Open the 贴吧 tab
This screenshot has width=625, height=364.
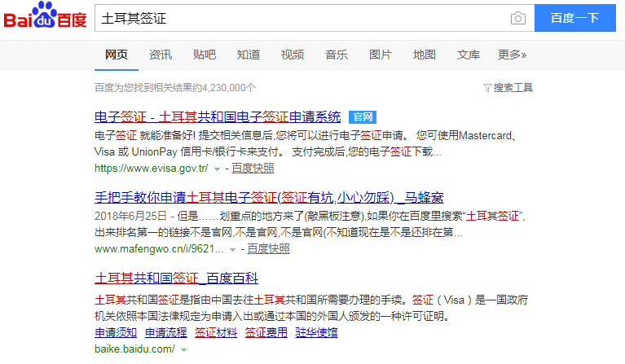click(x=204, y=55)
